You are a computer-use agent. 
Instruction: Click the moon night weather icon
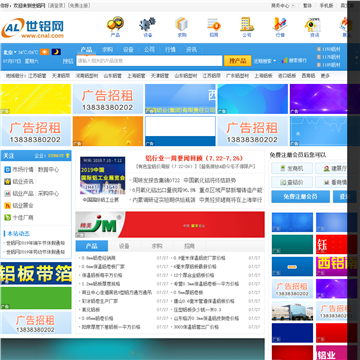(56, 52)
